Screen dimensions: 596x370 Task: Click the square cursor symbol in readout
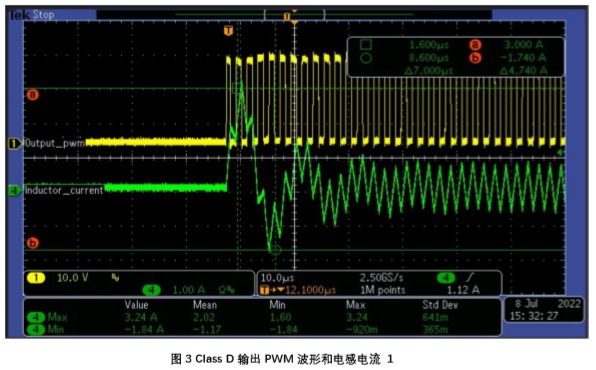(366, 45)
